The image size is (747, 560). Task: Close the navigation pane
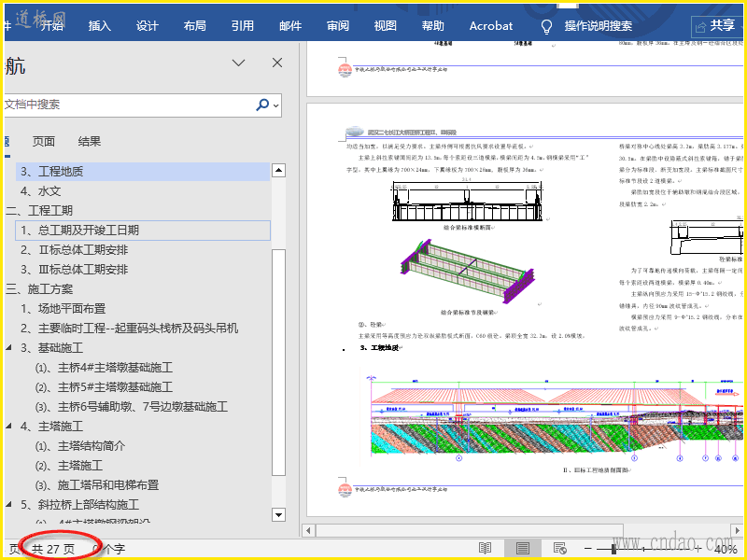277,63
